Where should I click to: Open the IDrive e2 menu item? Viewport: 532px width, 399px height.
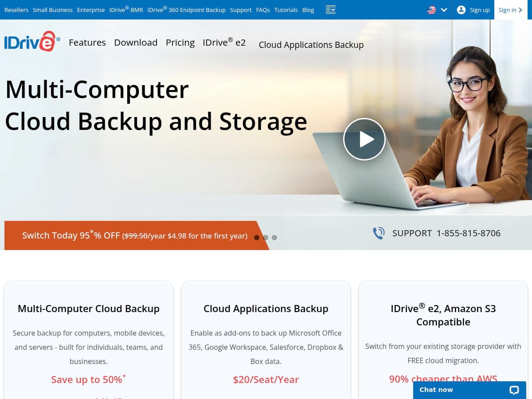point(224,42)
